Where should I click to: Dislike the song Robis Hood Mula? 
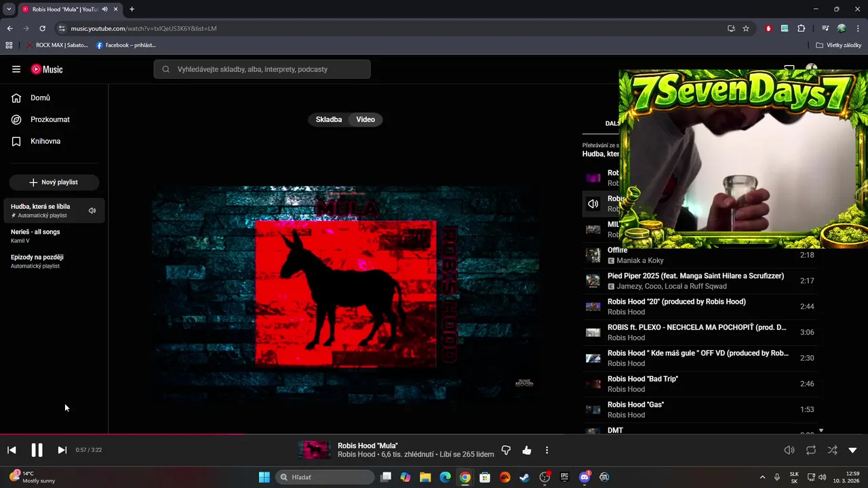[505, 450]
